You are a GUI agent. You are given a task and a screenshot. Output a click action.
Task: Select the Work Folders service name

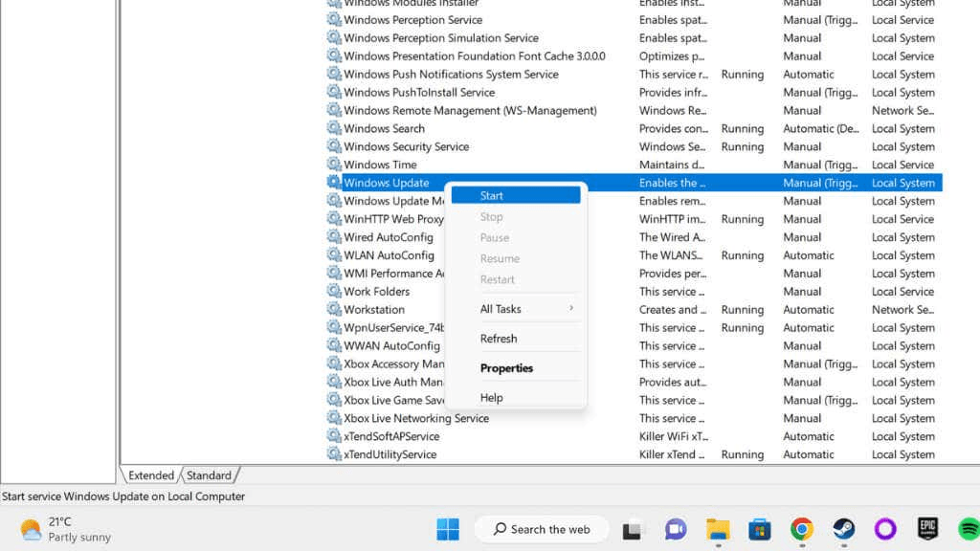[376, 291]
